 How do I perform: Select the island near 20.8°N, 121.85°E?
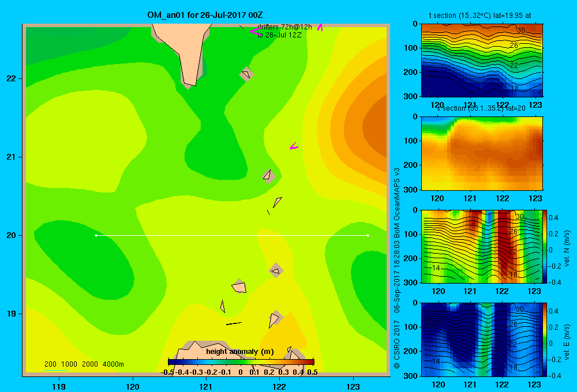tap(268, 176)
